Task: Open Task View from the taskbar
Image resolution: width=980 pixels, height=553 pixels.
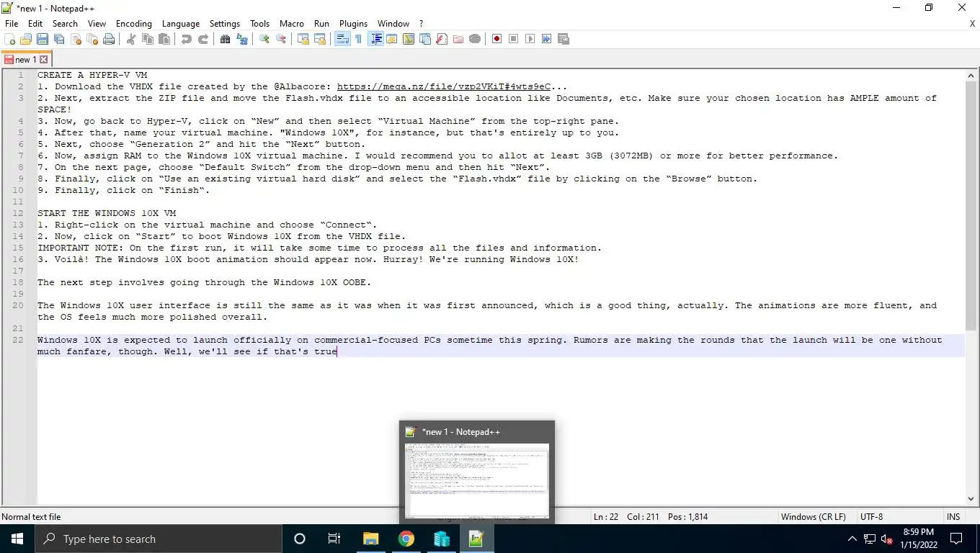Action: (x=334, y=539)
